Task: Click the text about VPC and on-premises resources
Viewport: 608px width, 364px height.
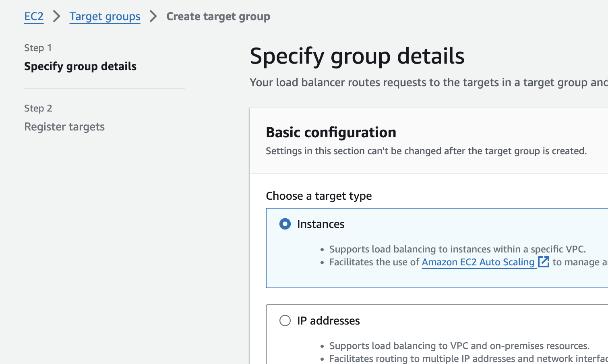Action: tap(459, 346)
